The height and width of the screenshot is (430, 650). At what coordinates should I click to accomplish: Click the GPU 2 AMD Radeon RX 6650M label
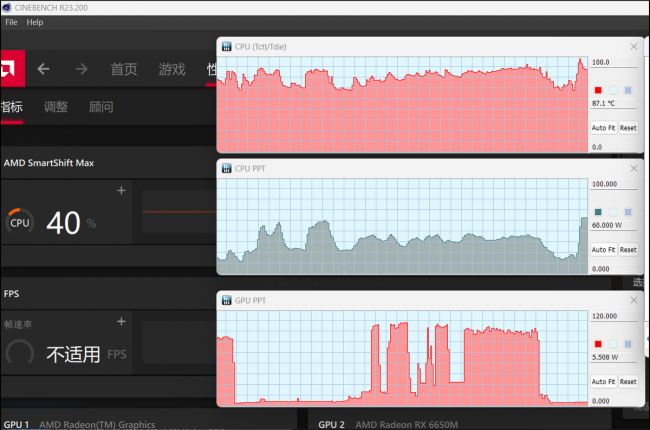388,425
